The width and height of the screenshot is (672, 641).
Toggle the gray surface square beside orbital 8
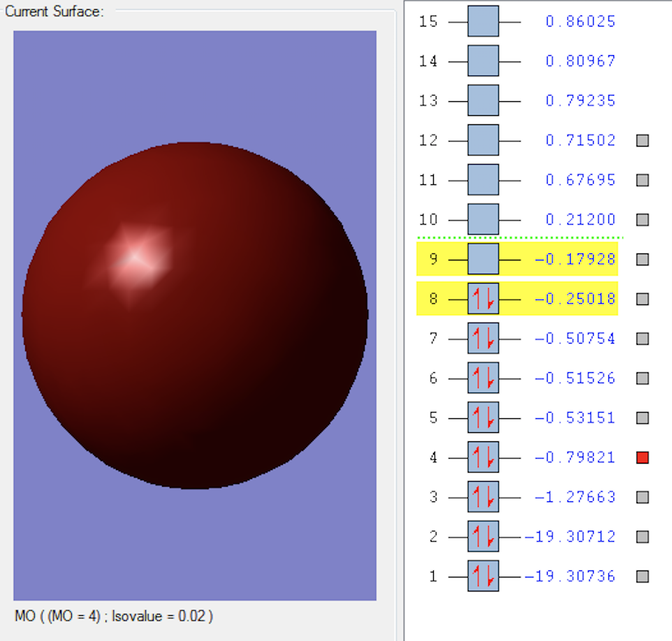point(643,299)
